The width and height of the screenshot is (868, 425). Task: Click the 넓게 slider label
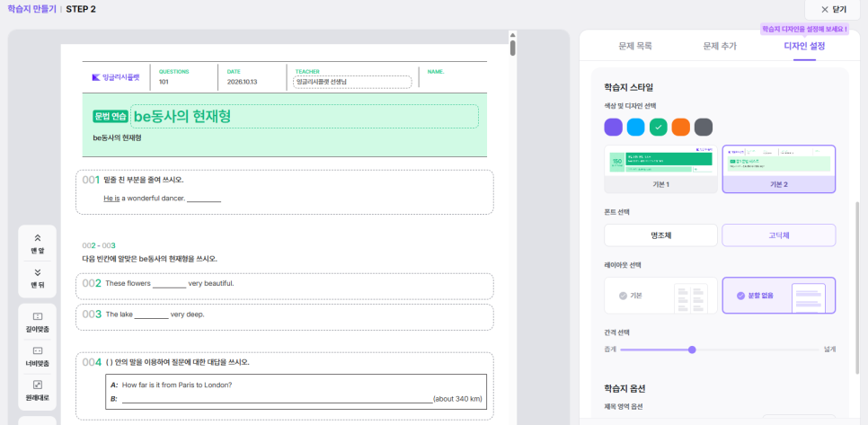829,350
